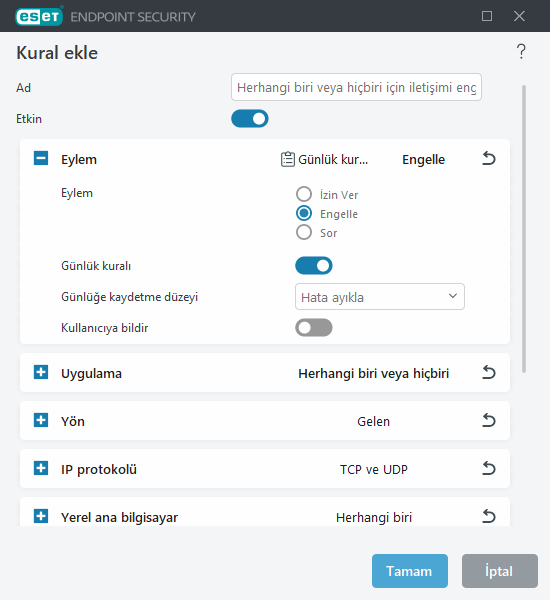Enable the Kullanıcıya bildir switch
Image resolution: width=550 pixels, height=600 pixels.
(x=313, y=328)
